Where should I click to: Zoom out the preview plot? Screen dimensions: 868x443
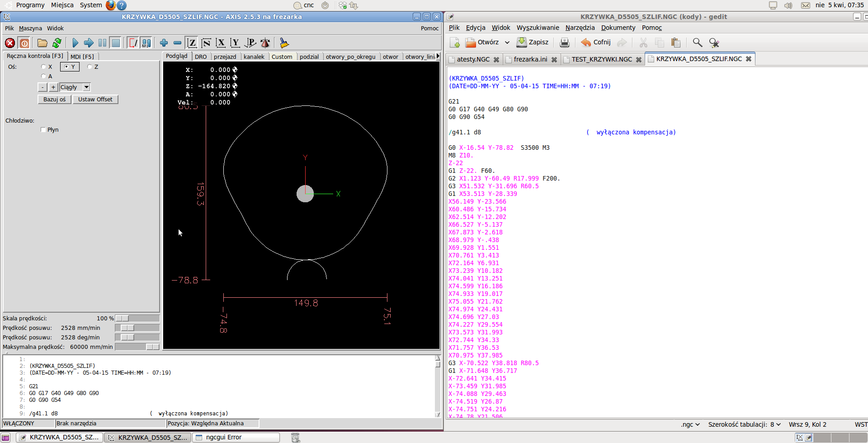click(x=177, y=43)
